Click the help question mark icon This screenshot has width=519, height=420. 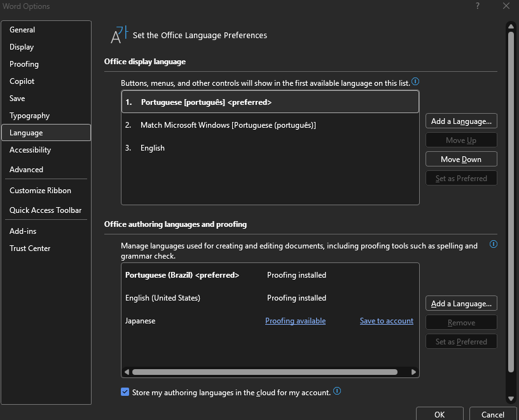(x=477, y=6)
